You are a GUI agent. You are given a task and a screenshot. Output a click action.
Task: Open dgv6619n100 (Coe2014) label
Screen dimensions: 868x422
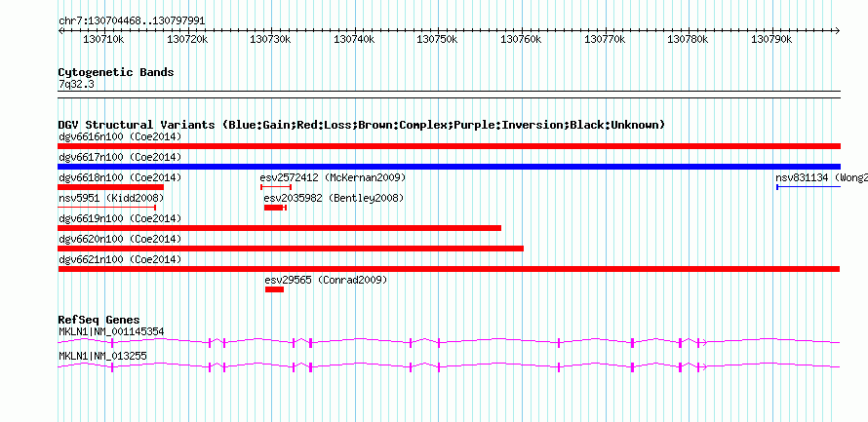tap(120, 218)
